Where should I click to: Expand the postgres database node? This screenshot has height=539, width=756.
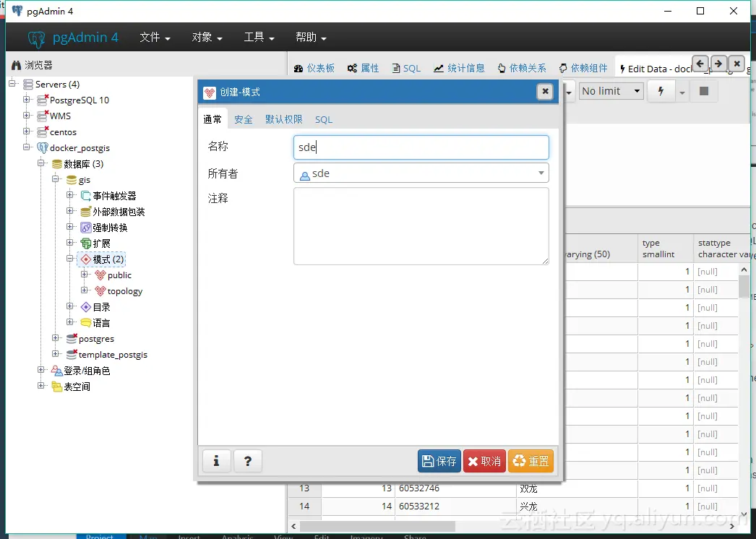tap(56, 338)
